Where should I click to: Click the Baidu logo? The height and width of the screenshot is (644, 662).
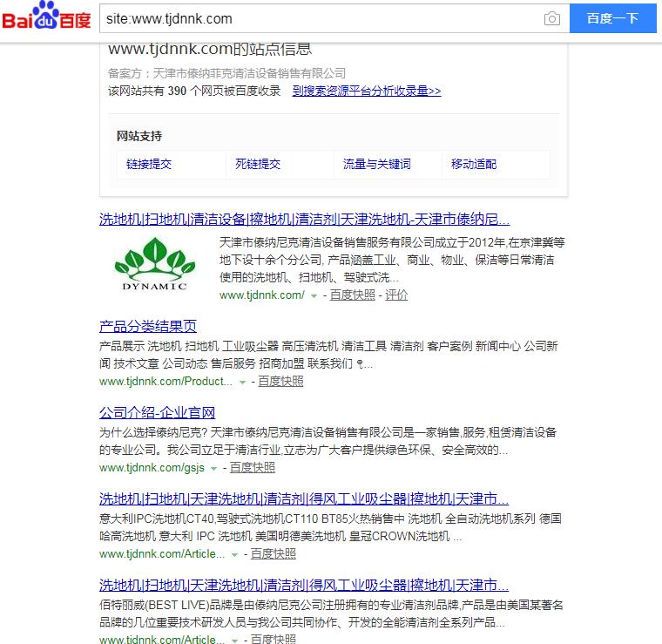(x=46, y=16)
